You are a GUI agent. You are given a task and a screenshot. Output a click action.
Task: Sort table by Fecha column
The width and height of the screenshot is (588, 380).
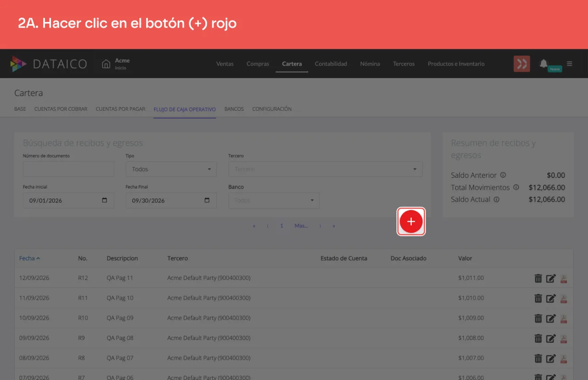[29, 258]
